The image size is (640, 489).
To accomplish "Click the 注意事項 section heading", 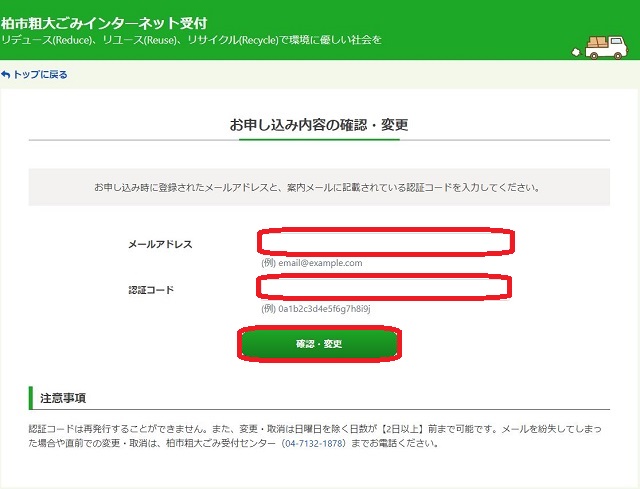I will [63, 398].
